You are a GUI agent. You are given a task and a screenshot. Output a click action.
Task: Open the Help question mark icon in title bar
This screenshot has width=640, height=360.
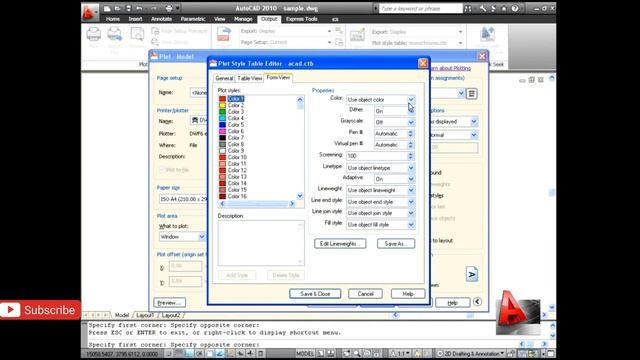click(x=515, y=8)
